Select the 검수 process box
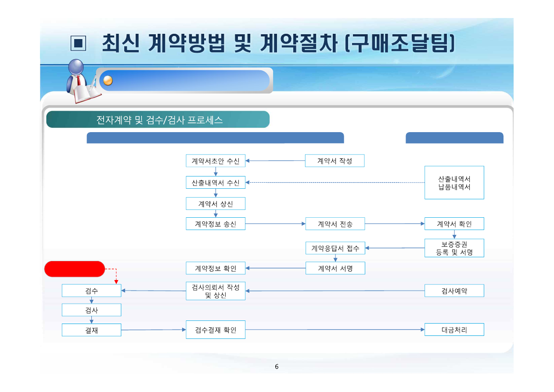Screen dimensions: 554x392 pyautogui.click(x=91, y=290)
